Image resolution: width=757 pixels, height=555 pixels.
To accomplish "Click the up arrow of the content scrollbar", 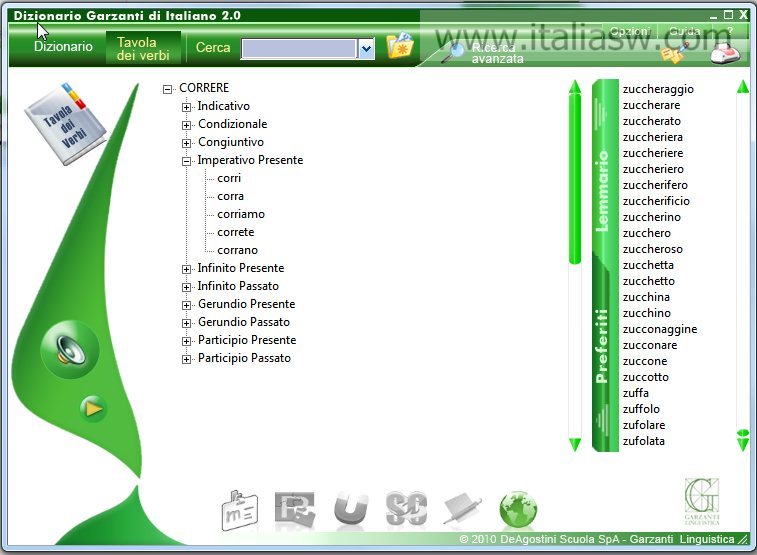I will 575,87.
